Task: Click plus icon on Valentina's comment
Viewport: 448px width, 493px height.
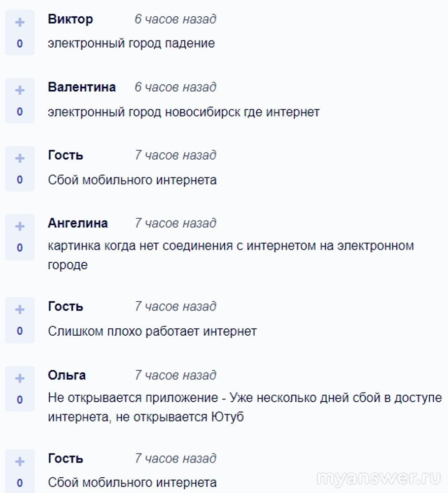Action: (x=20, y=90)
